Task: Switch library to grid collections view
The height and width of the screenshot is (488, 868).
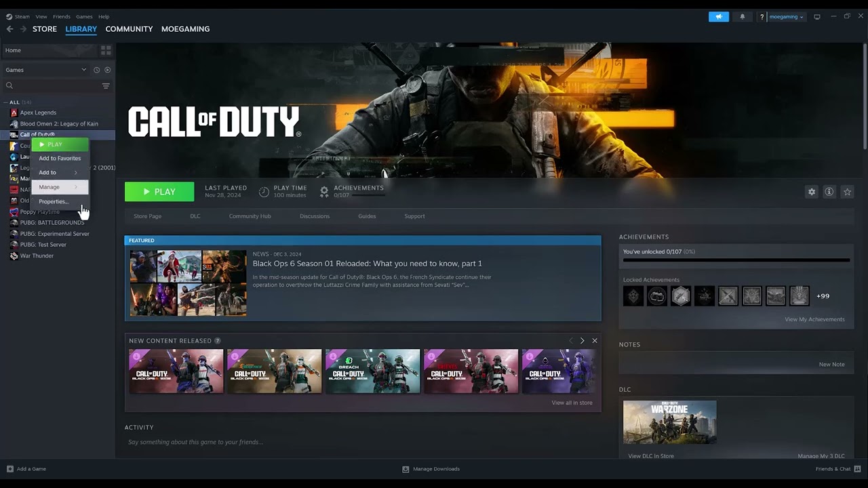Action: click(x=106, y=50)
